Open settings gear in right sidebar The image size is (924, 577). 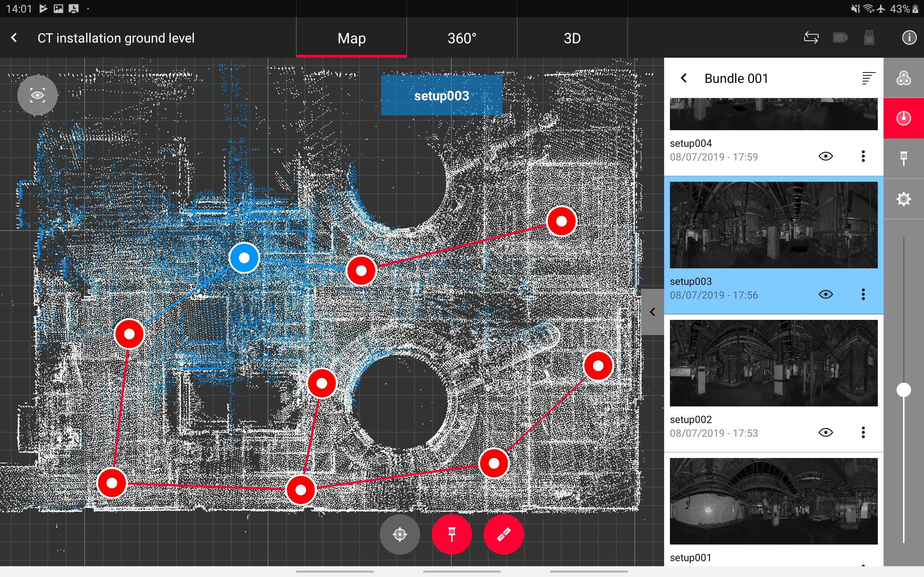[903, 199]
